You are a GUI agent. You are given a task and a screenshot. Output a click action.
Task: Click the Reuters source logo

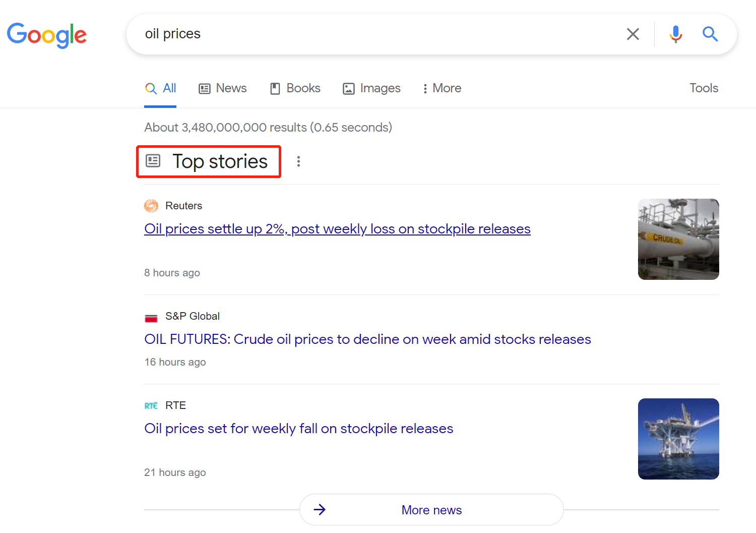151,206
